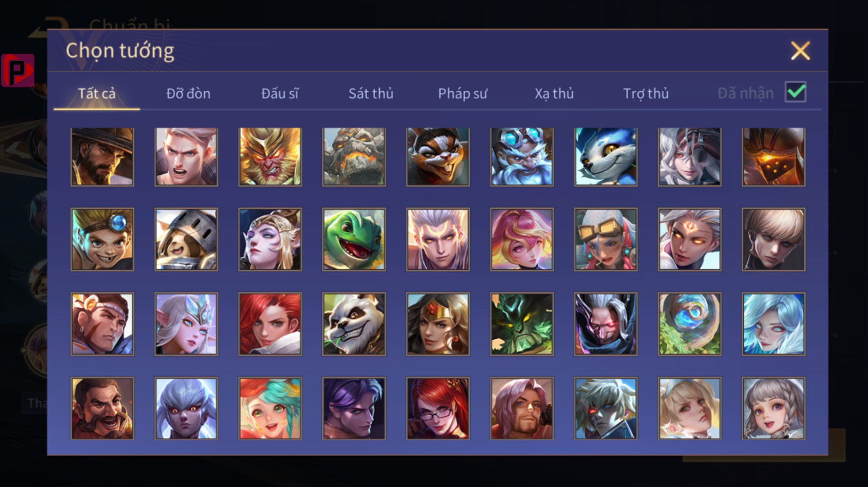Viewport: 868px width, 487px height.
Task: Close the Chọn tướng dialog
Action: click(800, 51)
